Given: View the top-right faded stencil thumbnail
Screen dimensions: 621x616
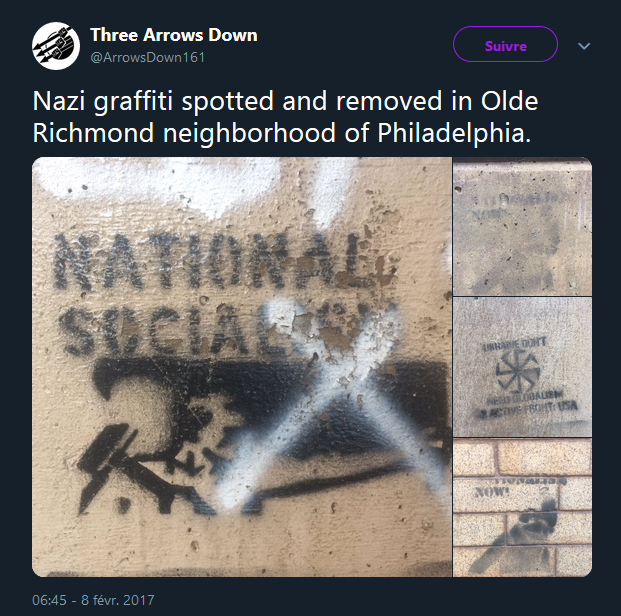Looking at the screenshot, I should click(x=522, y=227).
